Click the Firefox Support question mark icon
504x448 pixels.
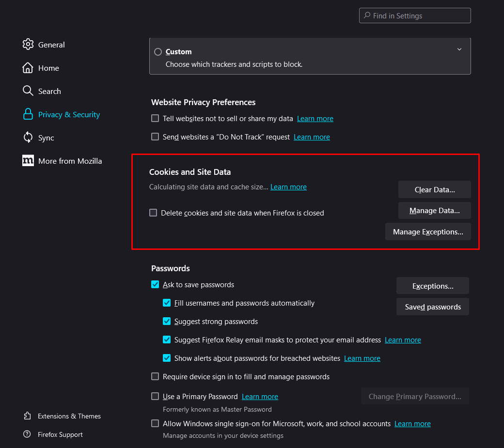(x=27, y=434)
